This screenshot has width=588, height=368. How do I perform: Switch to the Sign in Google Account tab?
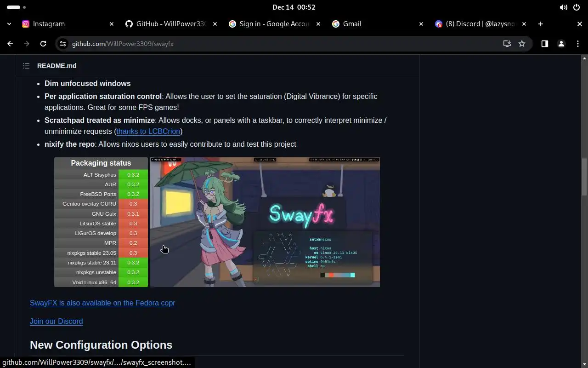coord(275,24)
